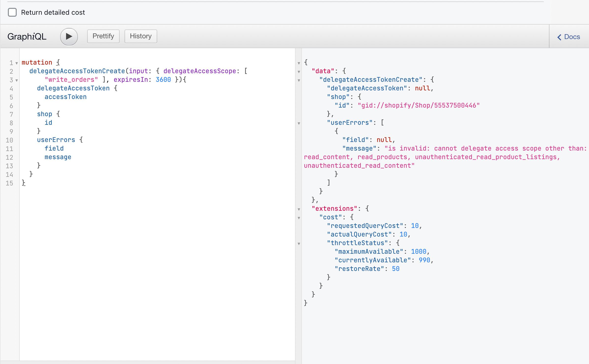The width and height of the screenshot is (589, 364).
Task: Collapse the "cost" object in response
Action: pos(299,218)
